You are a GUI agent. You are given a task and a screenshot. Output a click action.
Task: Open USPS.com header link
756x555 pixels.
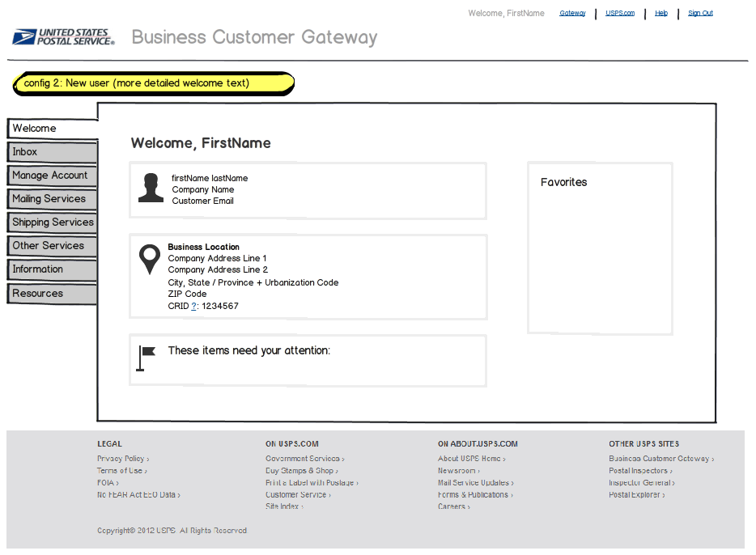click(620, 13)
